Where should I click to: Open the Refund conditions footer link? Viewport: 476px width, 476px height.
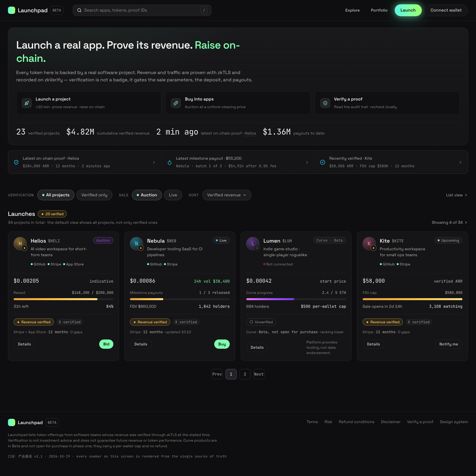(356, 422)
